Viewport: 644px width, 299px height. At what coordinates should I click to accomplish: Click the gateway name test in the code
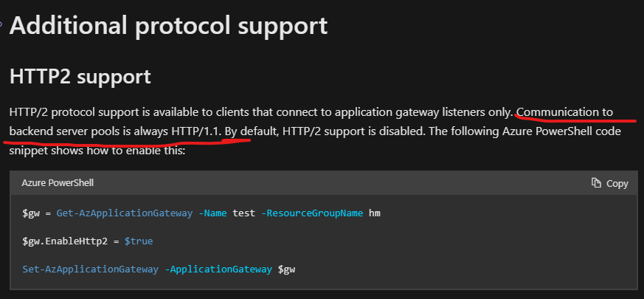243,213
